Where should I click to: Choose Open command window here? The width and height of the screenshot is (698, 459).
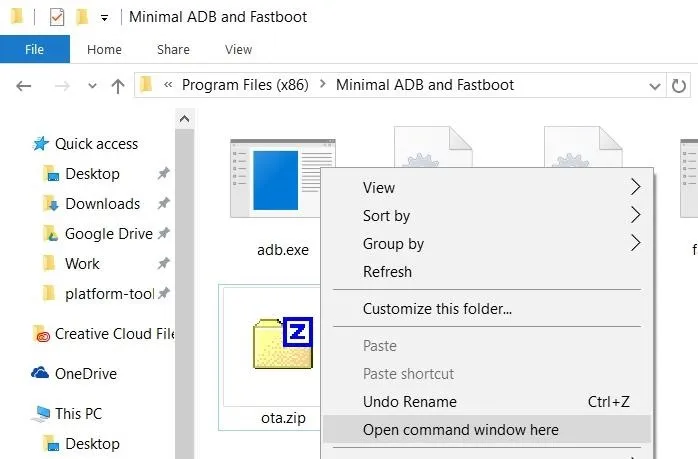point(487,430)
